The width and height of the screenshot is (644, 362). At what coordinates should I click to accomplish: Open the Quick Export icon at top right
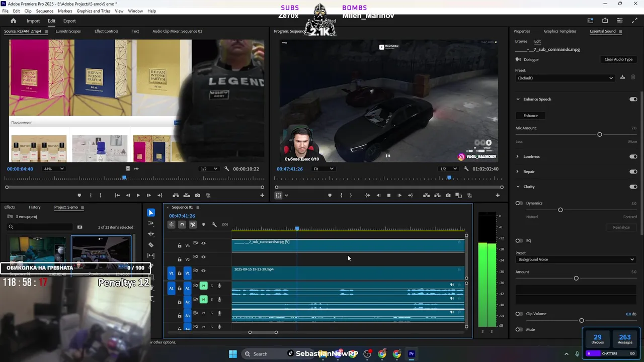(x=605, y=21)
